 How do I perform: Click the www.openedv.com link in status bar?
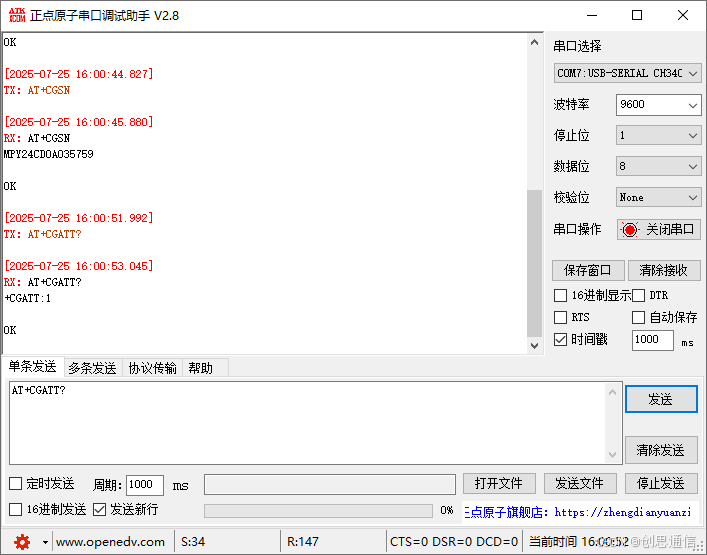(110, 542)
